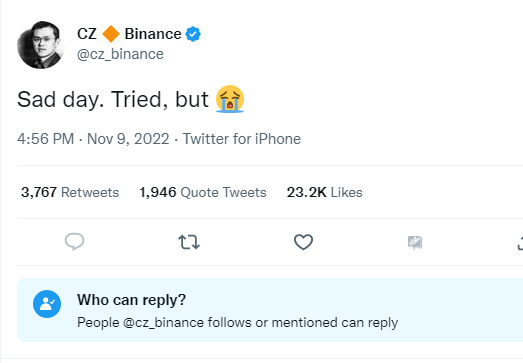The height and width of the screenshot is (363, 523).
Task: Click the orange diamond next to CZ
Action: point(111,34)
